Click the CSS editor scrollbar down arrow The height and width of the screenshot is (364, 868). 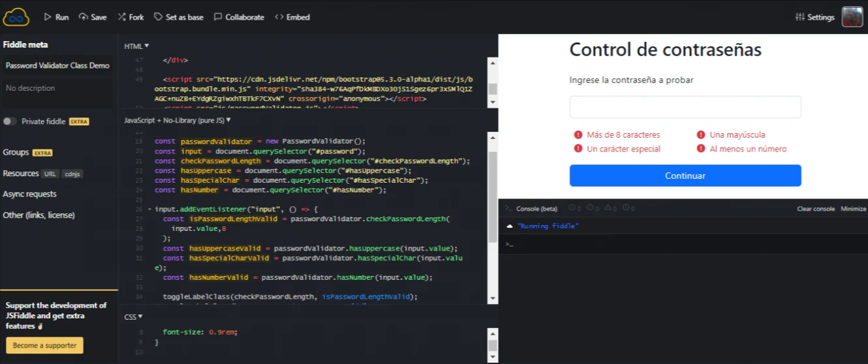pos(493,357)
